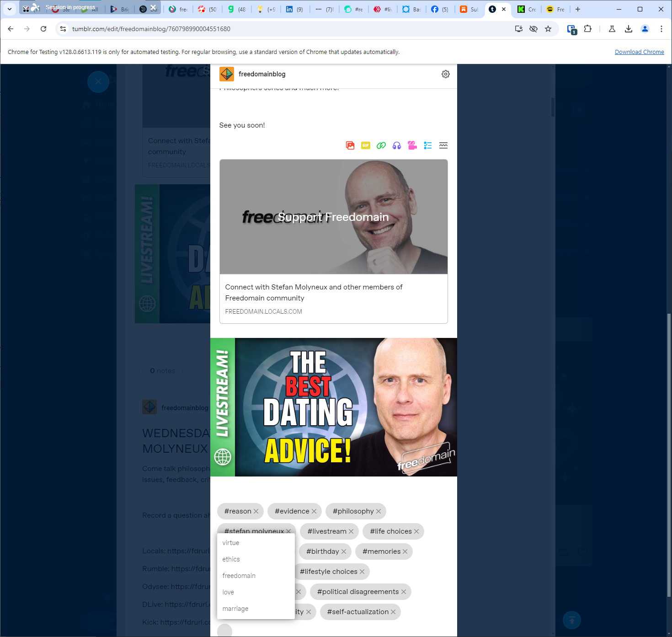Close the active Tumblr tab
Viewport: 672px width, 637px height.
pyautogui.click(x=504, y=9)
